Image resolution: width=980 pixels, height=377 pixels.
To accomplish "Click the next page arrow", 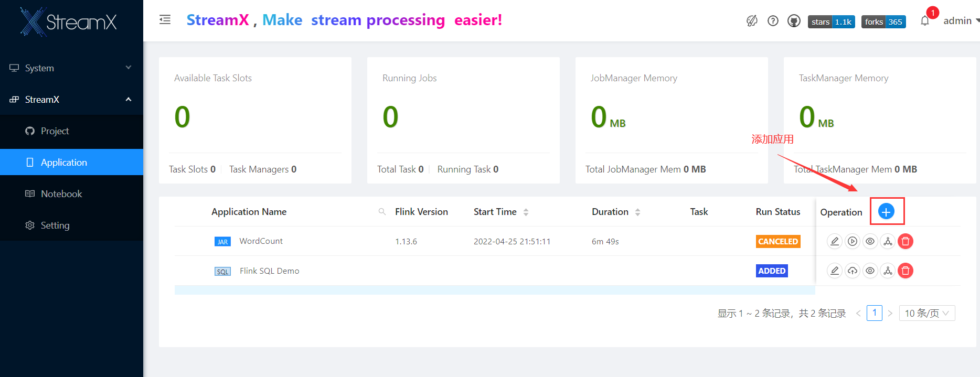I will 890,313.
